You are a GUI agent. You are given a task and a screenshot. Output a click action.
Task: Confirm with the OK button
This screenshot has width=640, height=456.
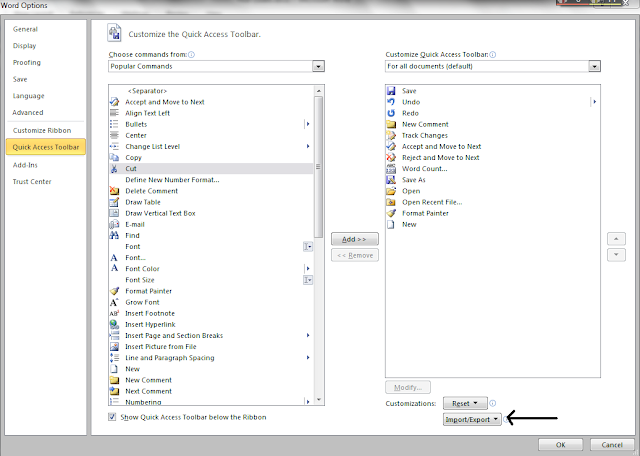pyautogui.click(x=560, y=445)
